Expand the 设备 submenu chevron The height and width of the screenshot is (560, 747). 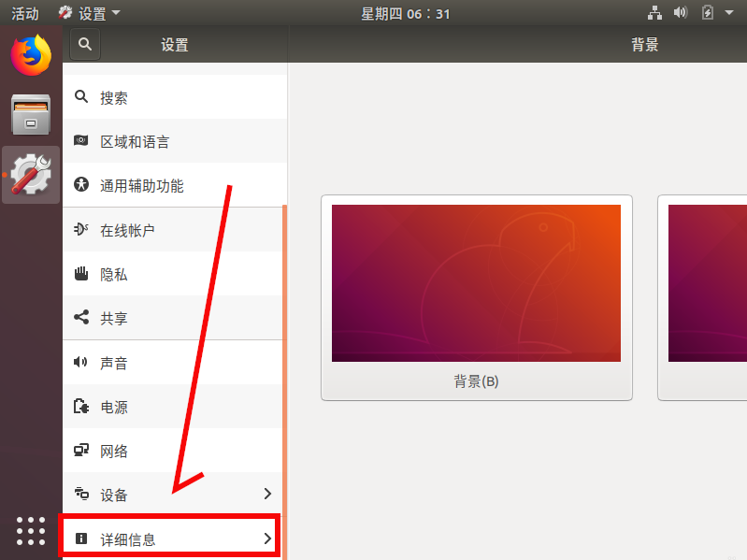(x=267, y=494)
